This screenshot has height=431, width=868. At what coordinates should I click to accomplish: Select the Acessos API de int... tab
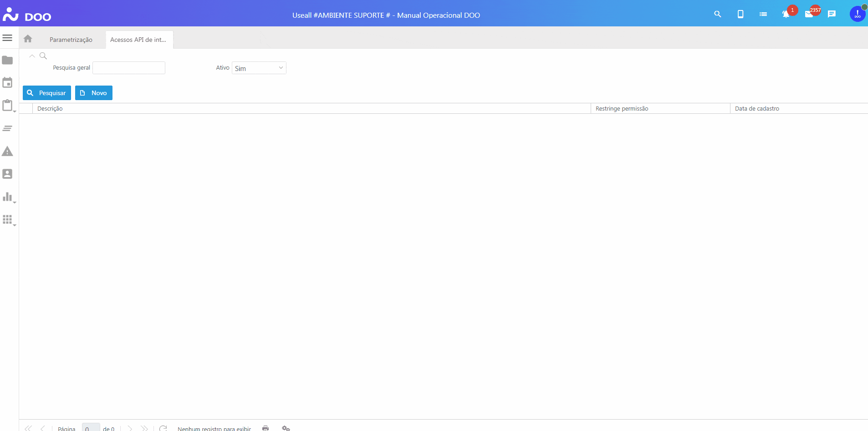(138, 40)
